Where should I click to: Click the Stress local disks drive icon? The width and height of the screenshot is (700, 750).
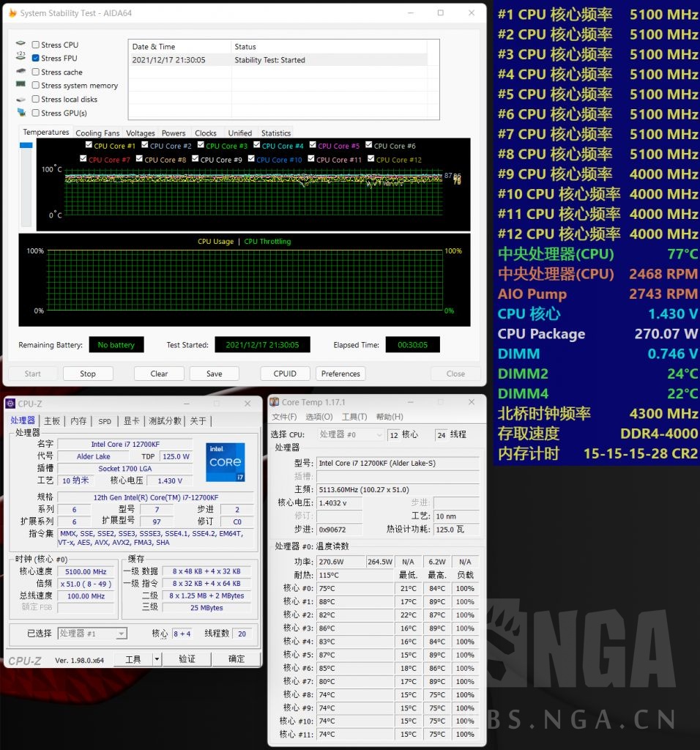point(21,100)
